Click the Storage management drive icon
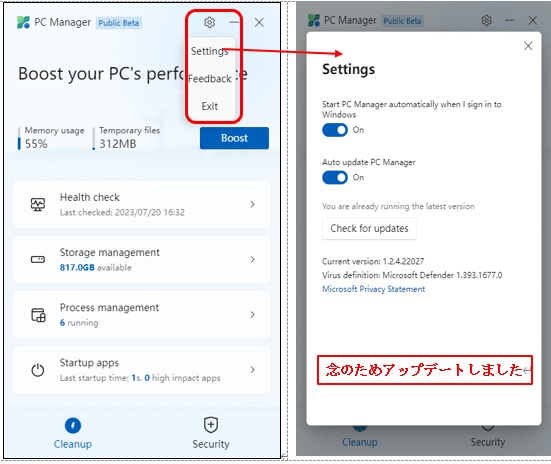Image resolution: width=551 pixels, height=464 pixels. point(38,259)
